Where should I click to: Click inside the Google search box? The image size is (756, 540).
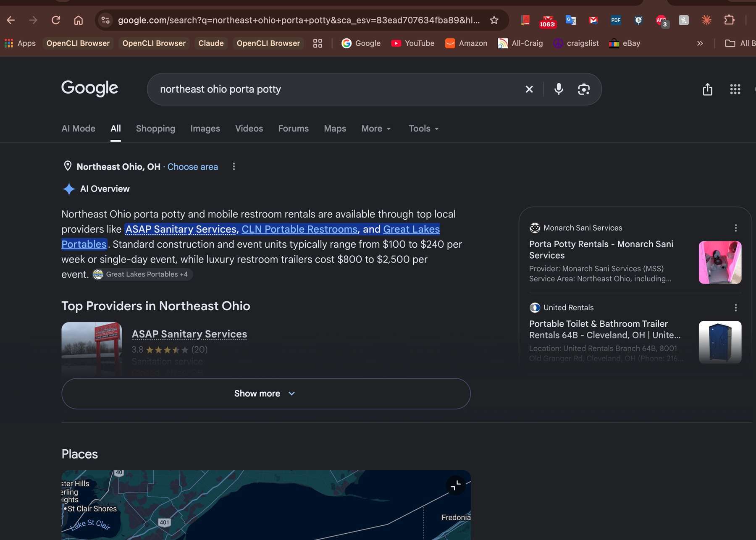coord(336,89)
